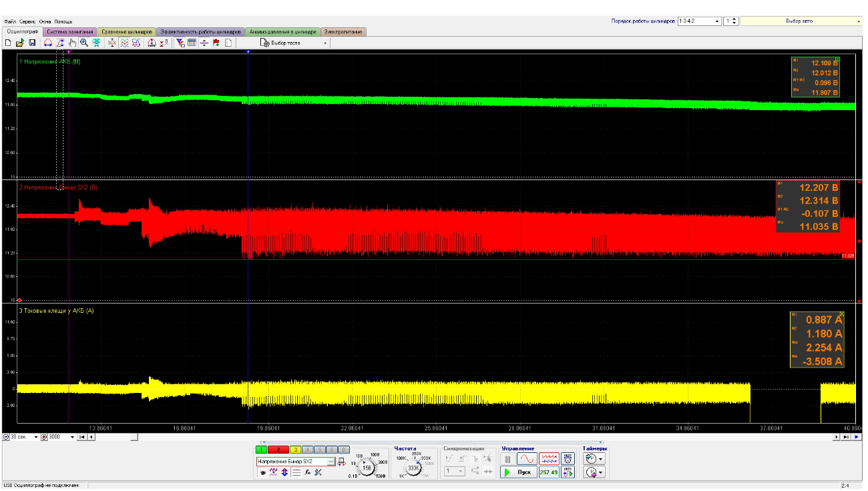Toggle channel 2 red button
868x491 pixels.
[278, 450]
